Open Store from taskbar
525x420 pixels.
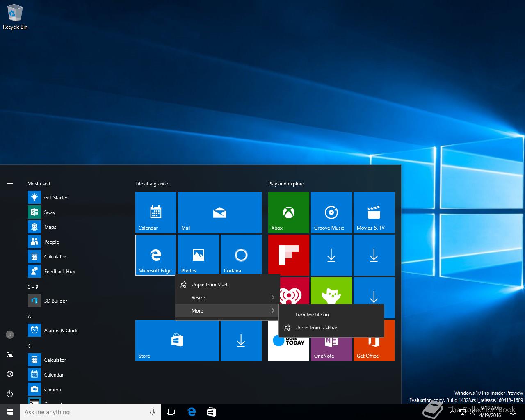(x=211, y=412)
